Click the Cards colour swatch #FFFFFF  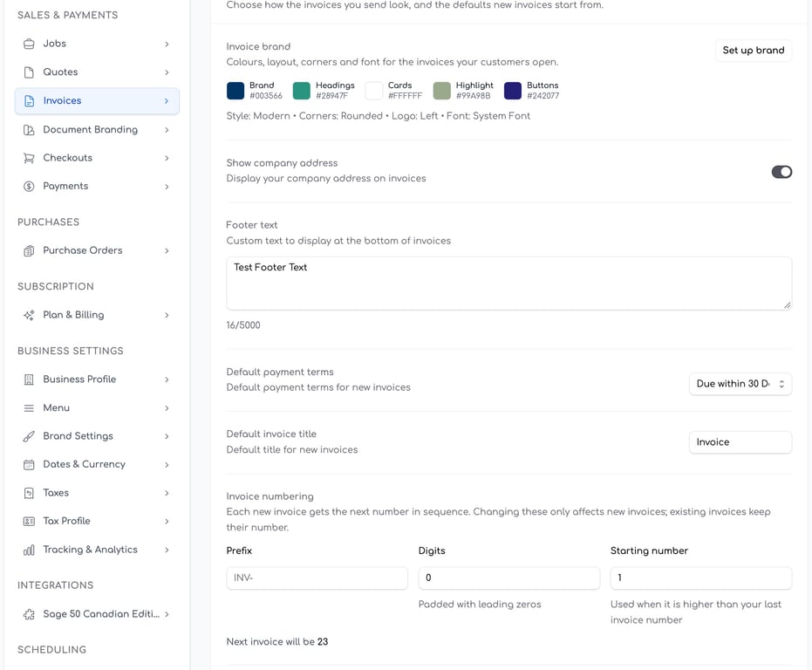point(374,90)
